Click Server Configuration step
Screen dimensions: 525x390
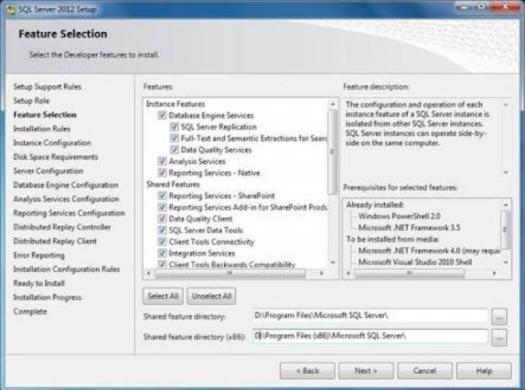[48, 171]
